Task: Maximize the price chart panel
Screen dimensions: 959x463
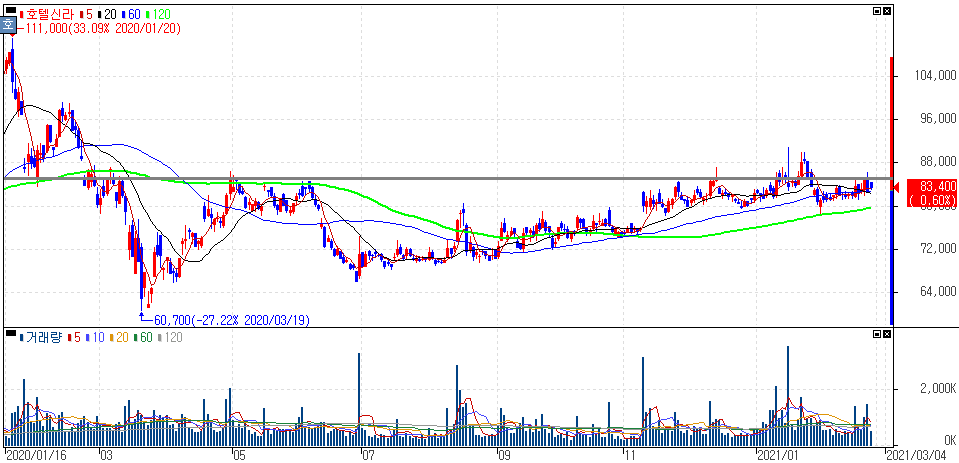Action: 877,10
